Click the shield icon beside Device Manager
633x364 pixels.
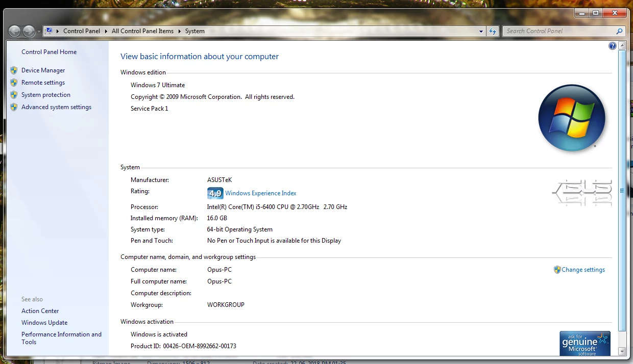click(x=14, y=70)
